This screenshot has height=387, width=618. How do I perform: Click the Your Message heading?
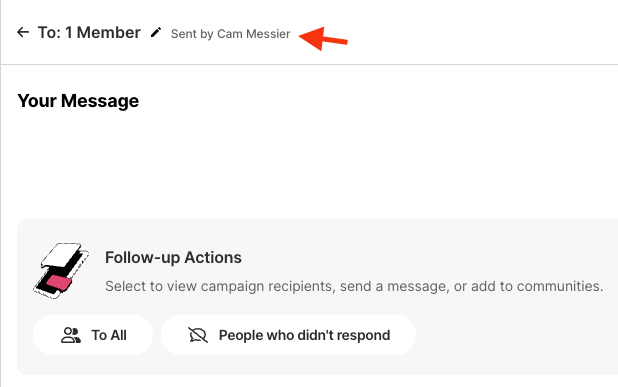click(78, 101)
